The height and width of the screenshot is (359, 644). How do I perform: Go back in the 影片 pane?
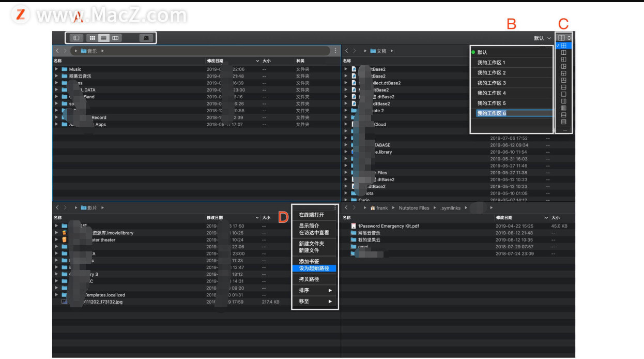(x=57, y=207)
